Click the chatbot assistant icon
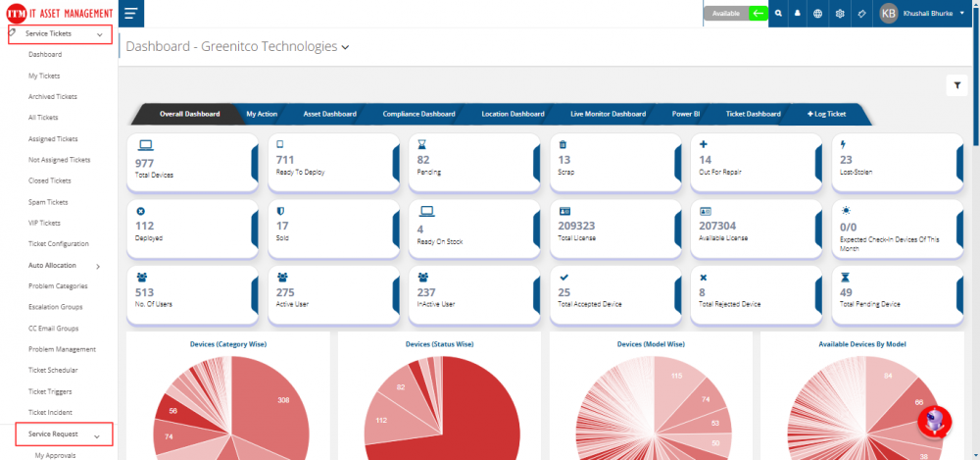Image resolution: width=980 pixels, height=460 pixels. tap(934, 422)
